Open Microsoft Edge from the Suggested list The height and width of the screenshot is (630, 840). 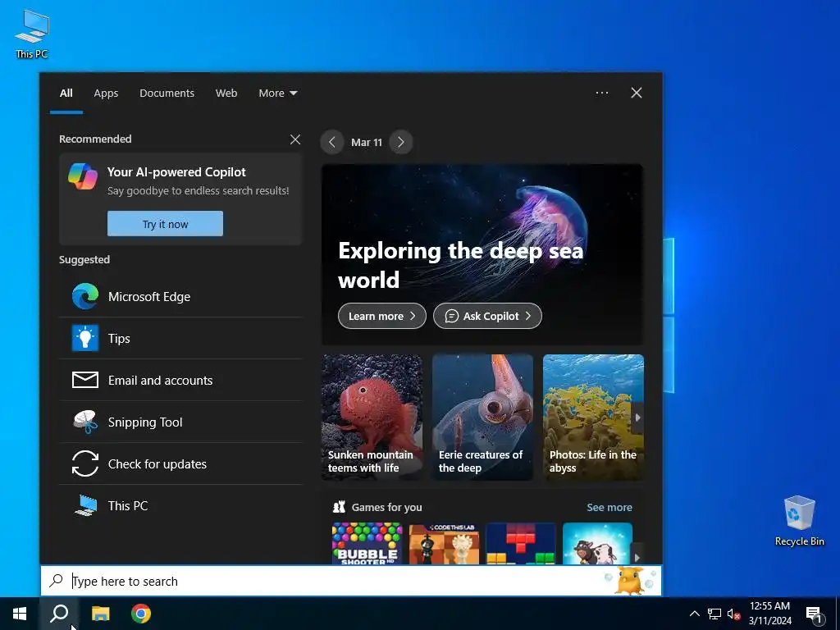point(180,296)
